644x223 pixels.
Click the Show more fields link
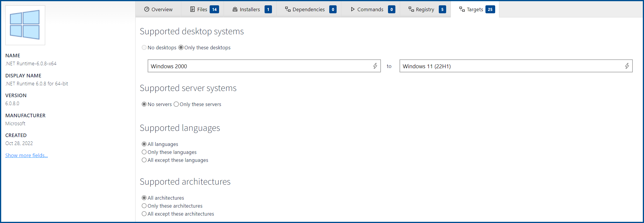click(x=27, y=155)
